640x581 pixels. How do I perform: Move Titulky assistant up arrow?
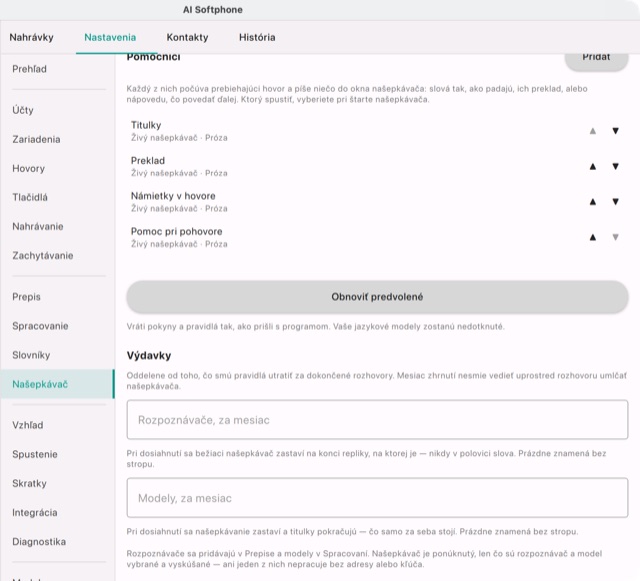point(593,131)
